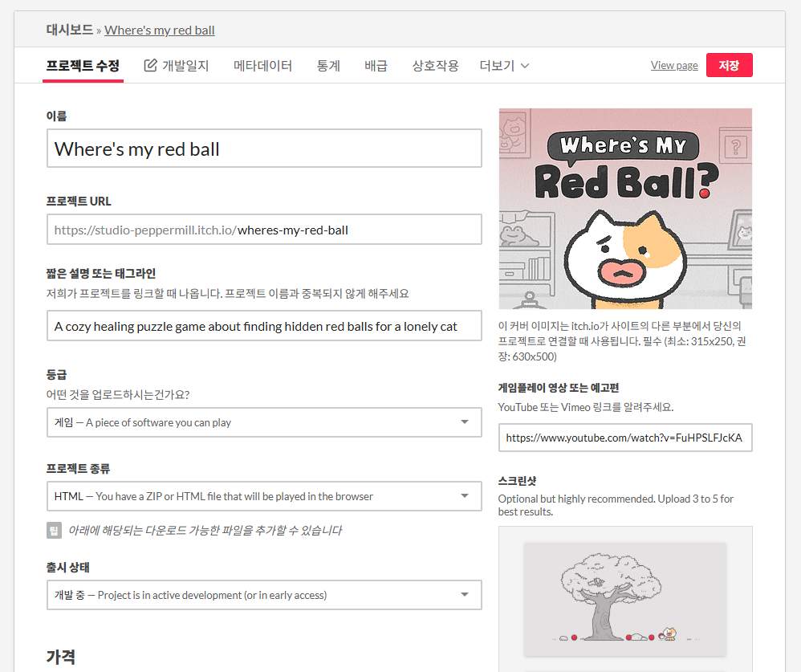The height and width of the screenshot is (672, 801).
Task: Go to the 통계 tab
Action: 328,66
